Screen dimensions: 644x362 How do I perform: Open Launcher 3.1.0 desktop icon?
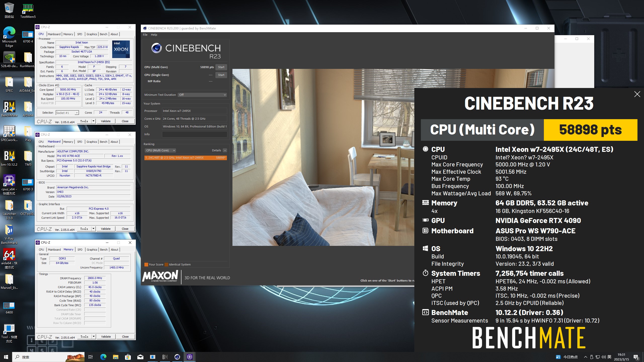pos(9,209)
